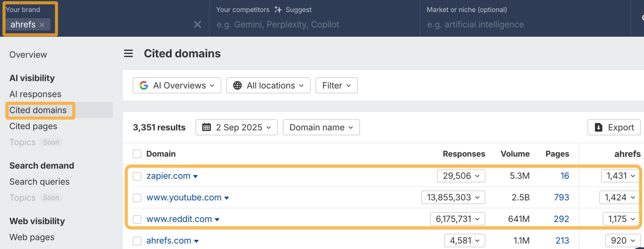Remove the ahrefs brand tag
Screen dimensions: 644x249
[x=42, y=25]
